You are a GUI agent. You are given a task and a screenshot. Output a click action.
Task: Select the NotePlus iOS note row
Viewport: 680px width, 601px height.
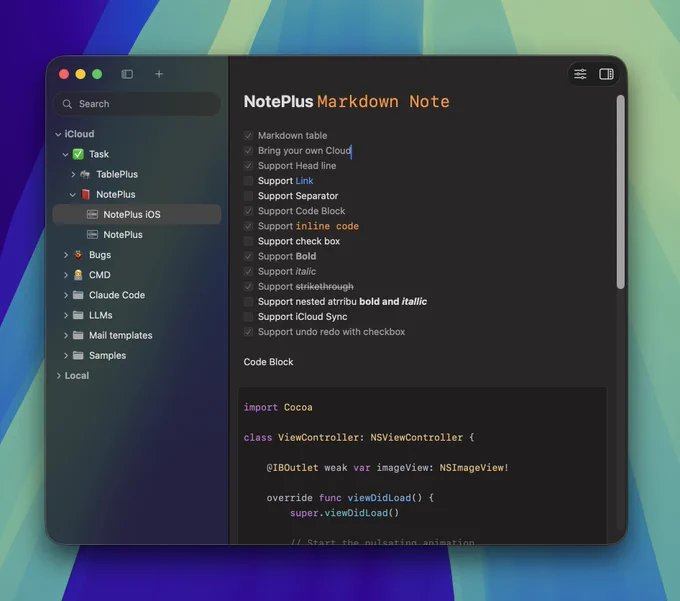pos(137,215)
